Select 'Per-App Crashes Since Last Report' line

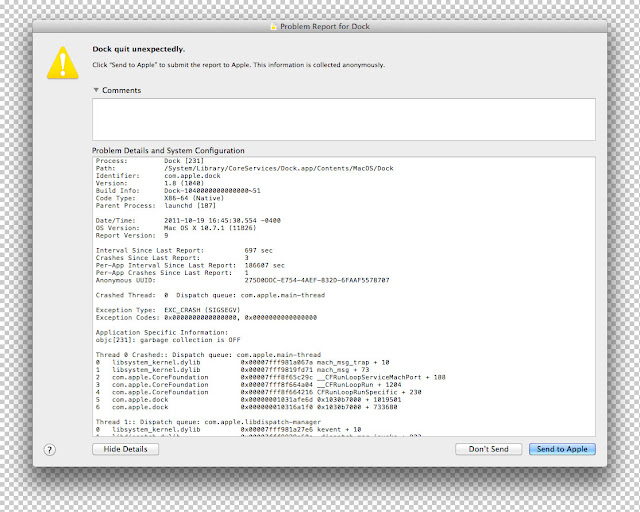pos(172,273)
